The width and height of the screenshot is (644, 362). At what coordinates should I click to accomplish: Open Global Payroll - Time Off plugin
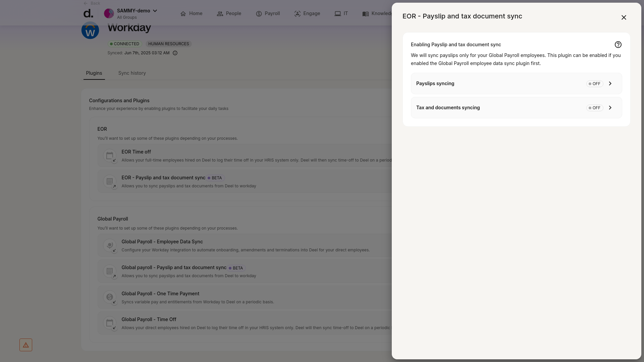245,323
